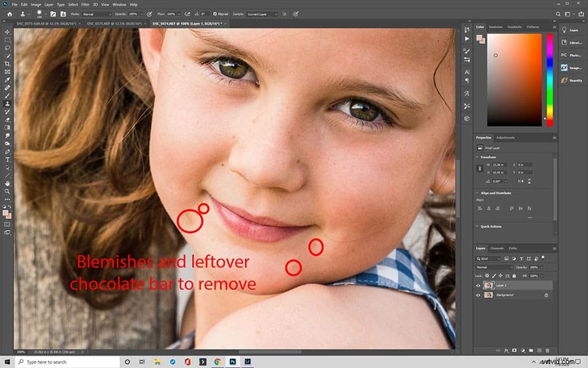The width and height of the screenshot is (588, 368).
Task: Create a new layer
Action: [x=539, y=350]
